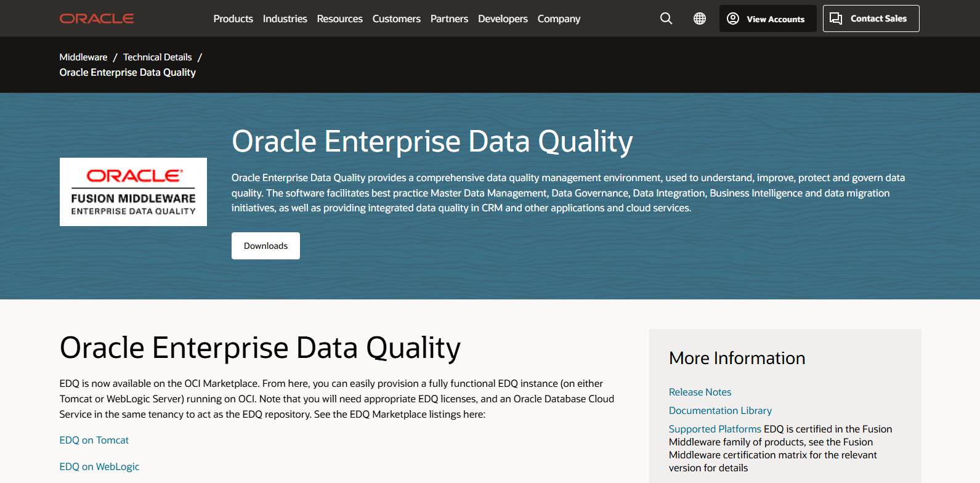
Task: Click the Contact Sales button
Action: [870, 18]
